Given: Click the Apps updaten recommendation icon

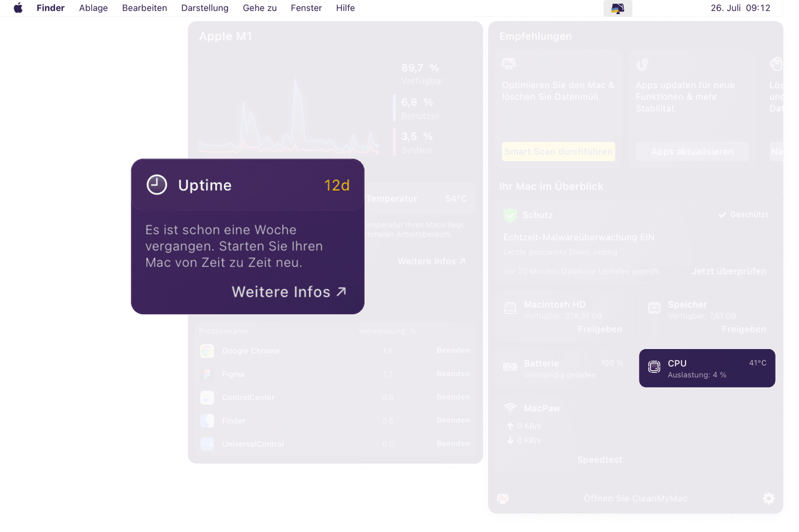Looking at the screenshot, I should click(643, 64).
